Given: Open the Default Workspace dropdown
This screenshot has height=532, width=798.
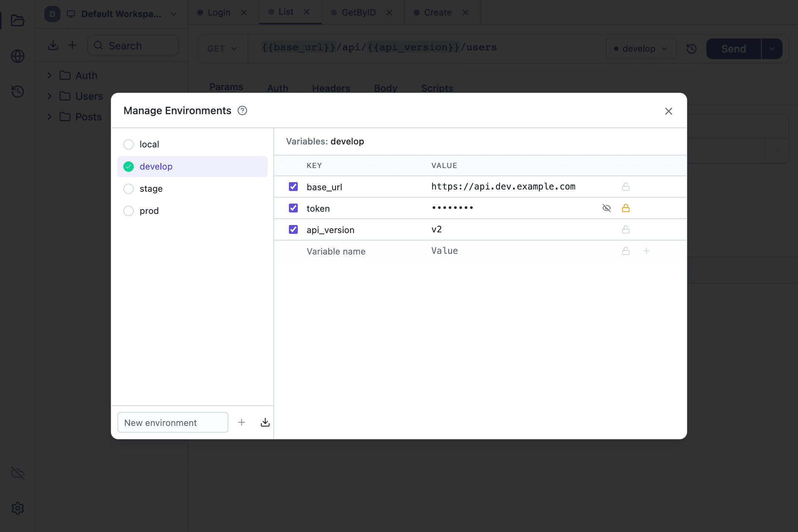Looking at the screenshot, I should 122,14.
